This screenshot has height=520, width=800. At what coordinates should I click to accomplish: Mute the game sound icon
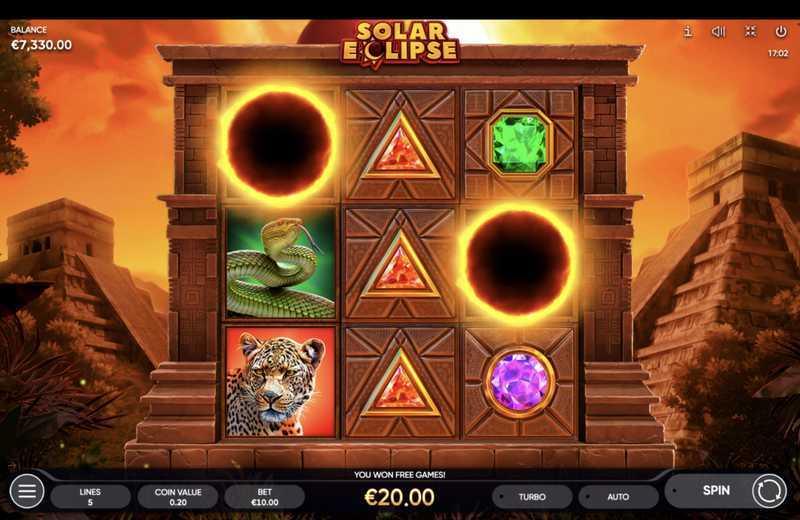pyautogui.click(x=718, y=32)
